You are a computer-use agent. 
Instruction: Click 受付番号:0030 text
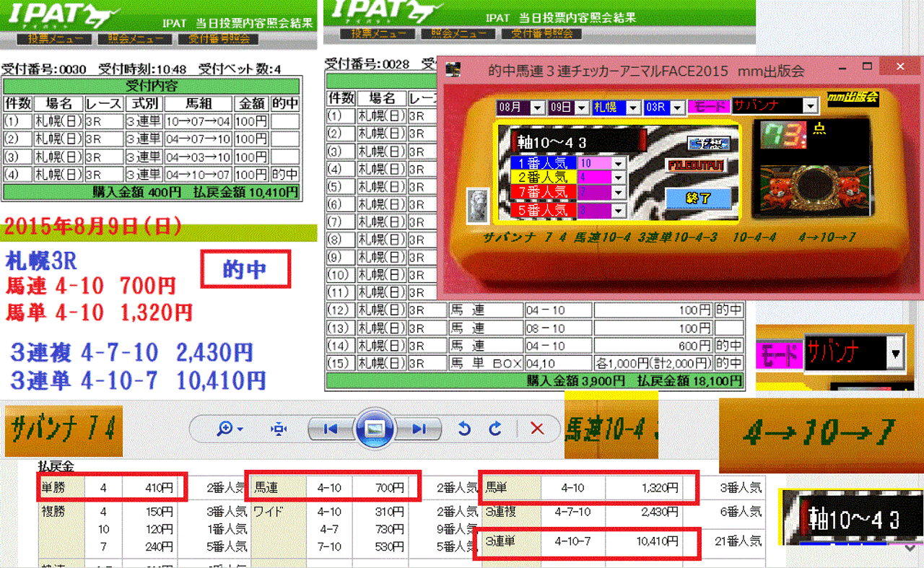(44, 70)
